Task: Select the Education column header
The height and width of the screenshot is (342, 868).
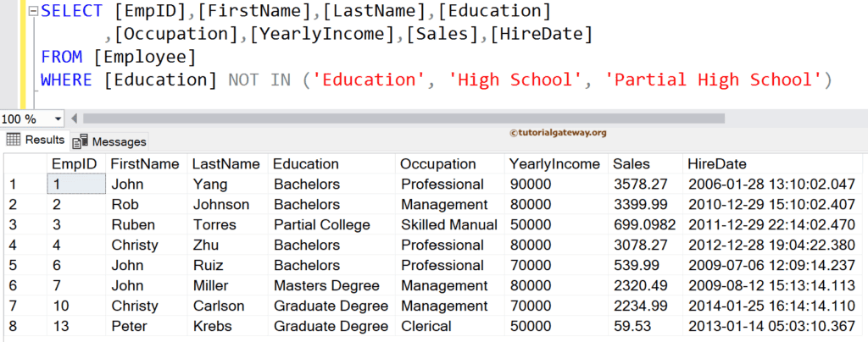Action: click(x=332, y=163)
